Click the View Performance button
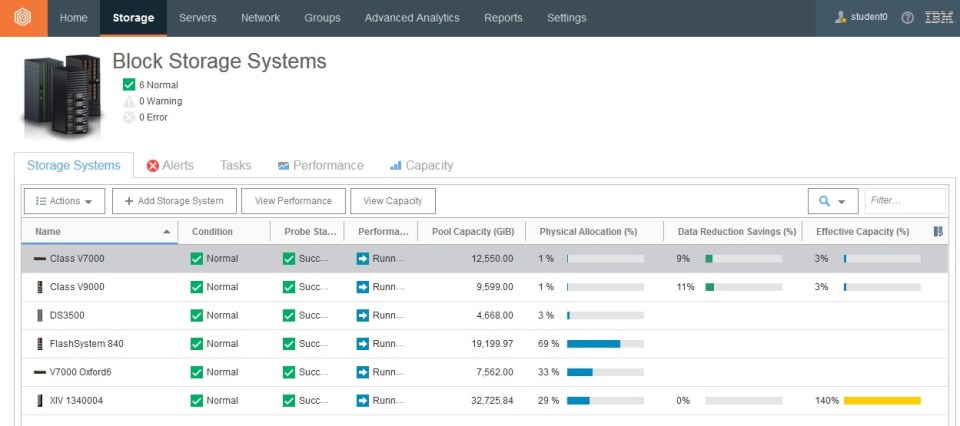Image resolution: width=960 pixels, height=426 pixels. 293,201
